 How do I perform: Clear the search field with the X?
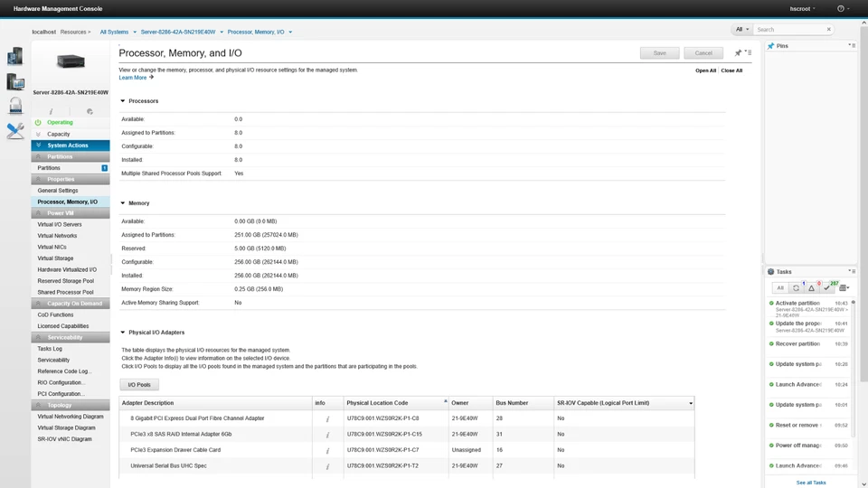pos(829,29)
